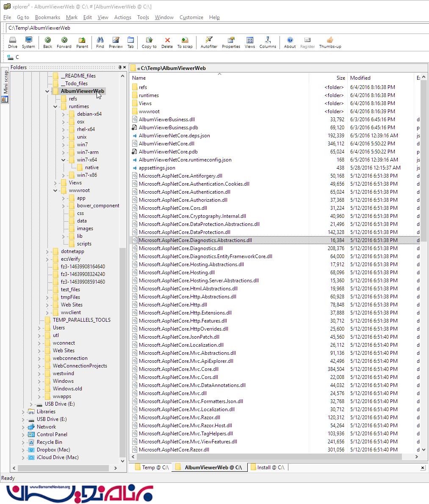Toggle the Preview pane icon
This screenshot has width=429, height=504.
click(x=116, y=42)
